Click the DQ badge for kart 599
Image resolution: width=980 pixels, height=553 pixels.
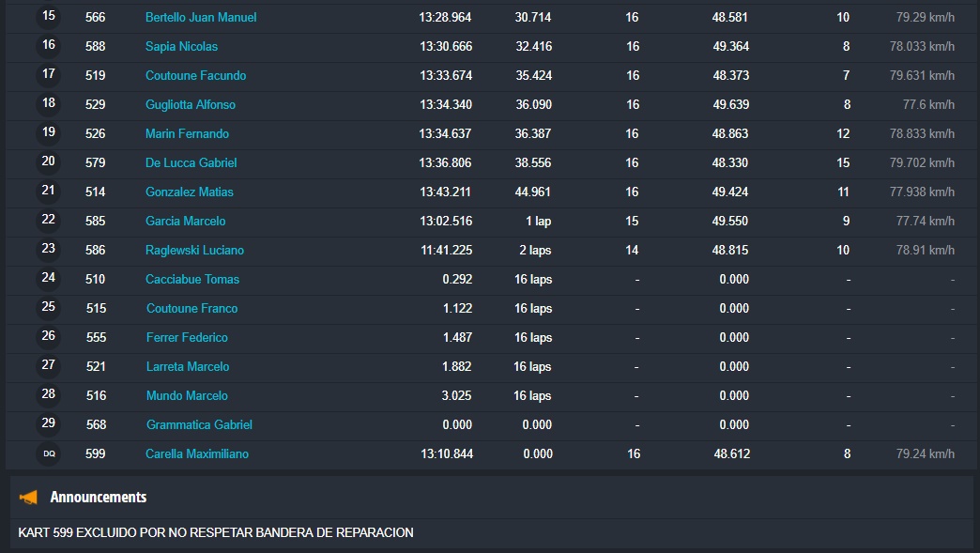[x=49, y=454]
